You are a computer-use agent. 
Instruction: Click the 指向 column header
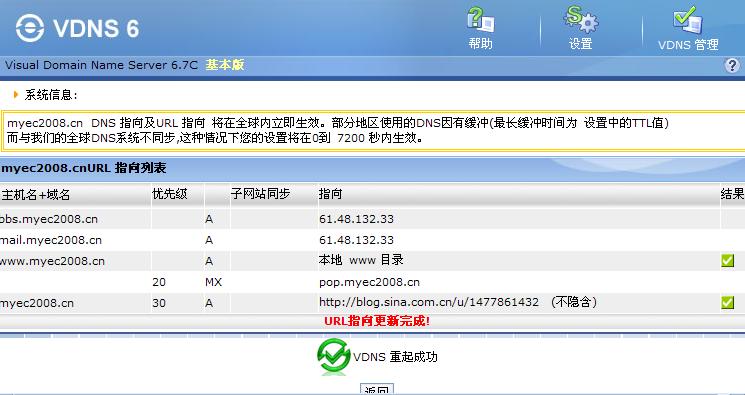tap(330, 194)
